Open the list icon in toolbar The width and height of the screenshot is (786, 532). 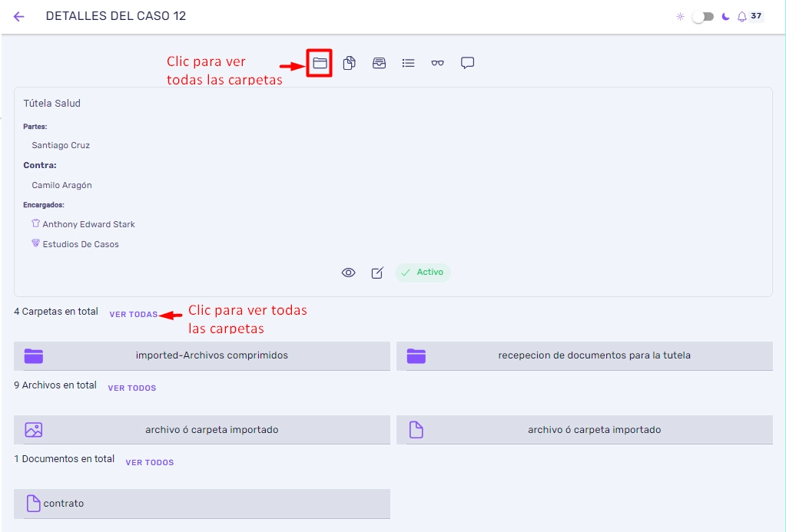(x=408, y=63)
